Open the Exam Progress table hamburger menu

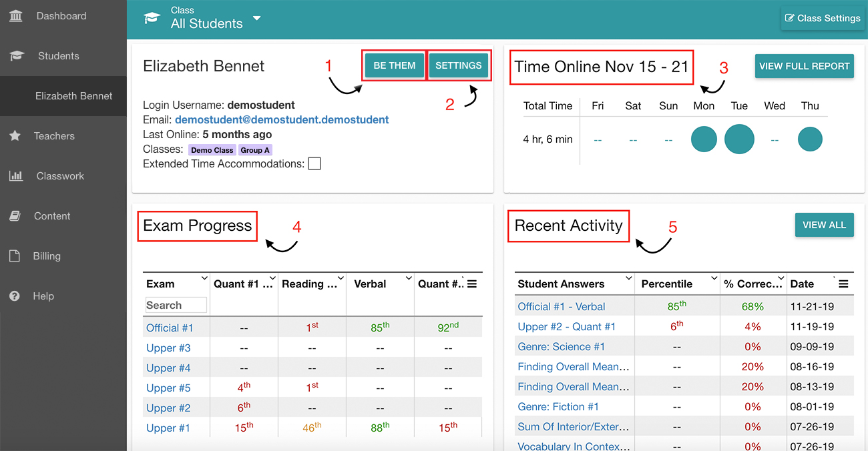pos(472,284)
